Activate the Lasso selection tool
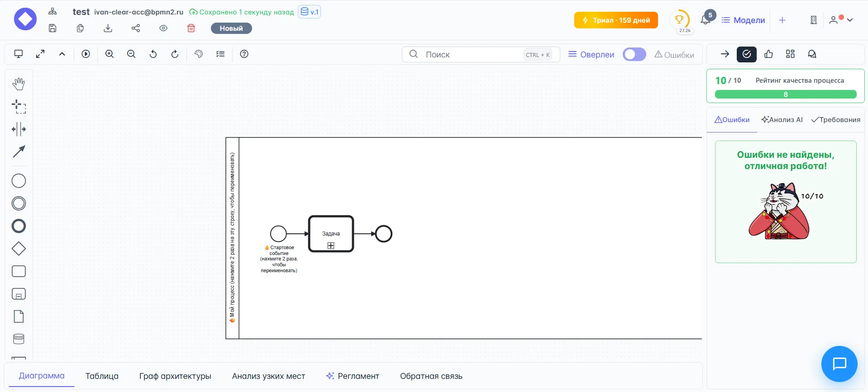 19,107
